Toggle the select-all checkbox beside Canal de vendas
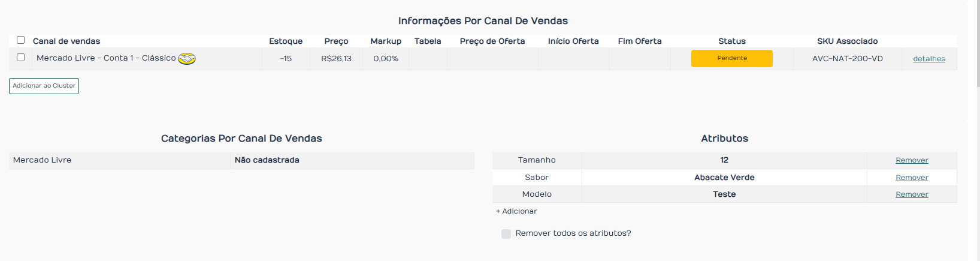 tap(20, 40)
